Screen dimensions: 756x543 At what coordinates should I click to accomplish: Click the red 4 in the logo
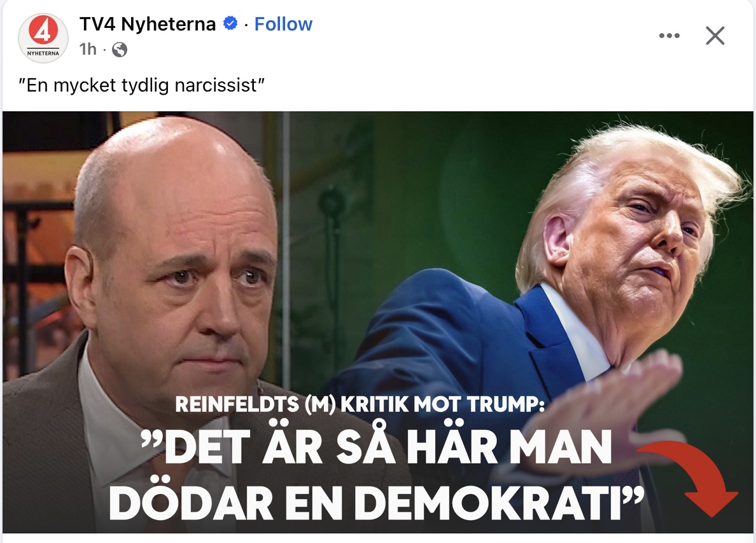tap(43, 31)
